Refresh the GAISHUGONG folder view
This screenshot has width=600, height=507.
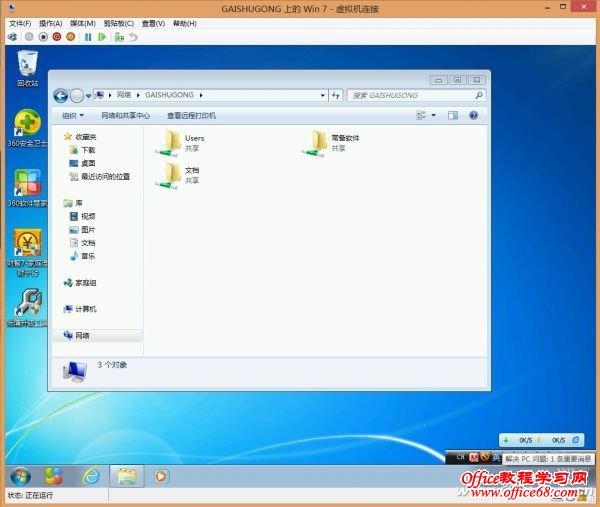[336, 95]
